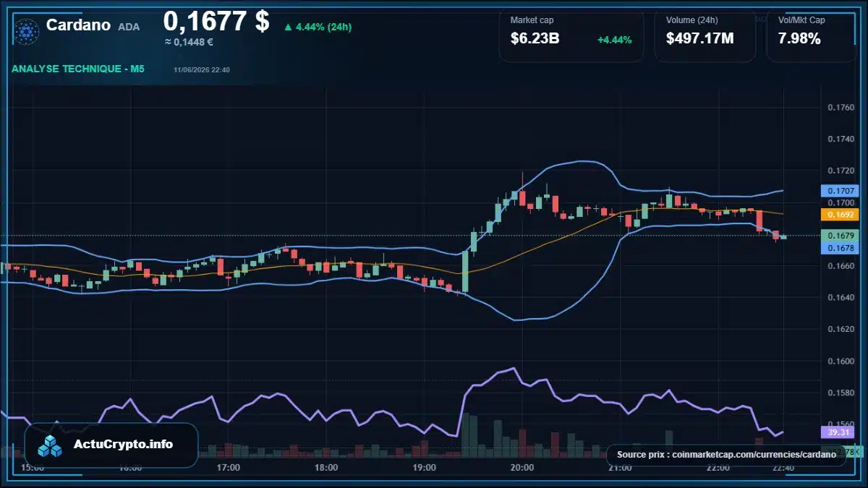Screen dimensions: 868x488
Task: Click the ≈ 0,1448 € euro price
Action: point(189,43)
